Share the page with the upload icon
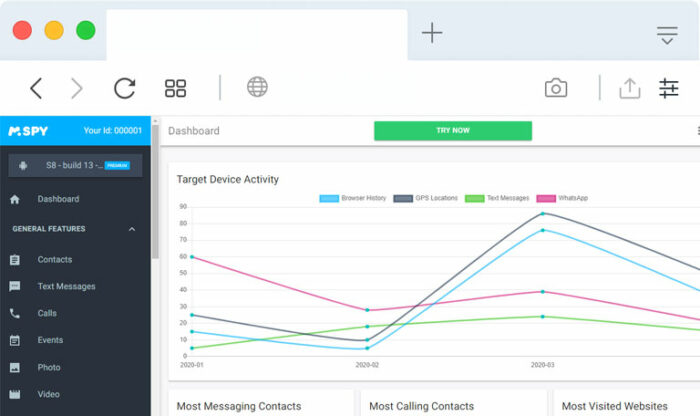 click(629, 88)
